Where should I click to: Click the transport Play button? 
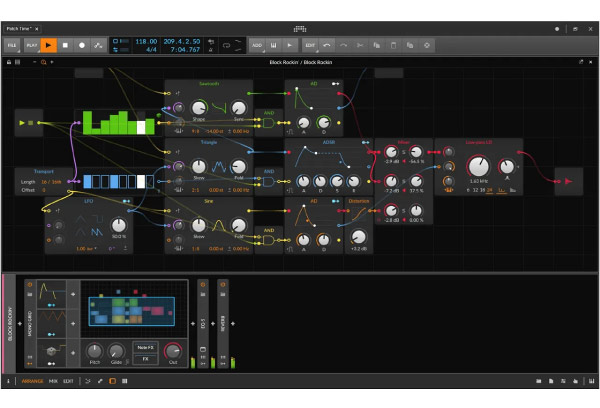[49, 45]
